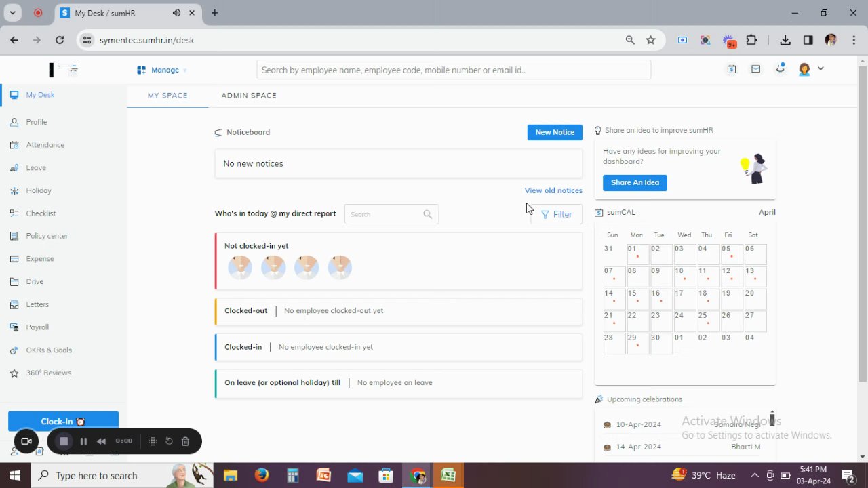Mute the browser tab audio icon
Viewport: 868px width, 488px height.
176,13
